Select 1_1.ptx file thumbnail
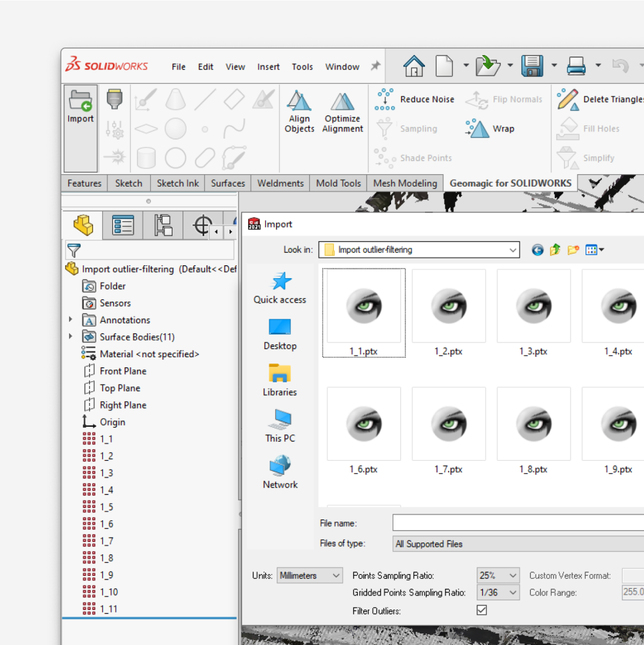The width and height of the screenshot is (644, 645). click(x=364, y=313)
